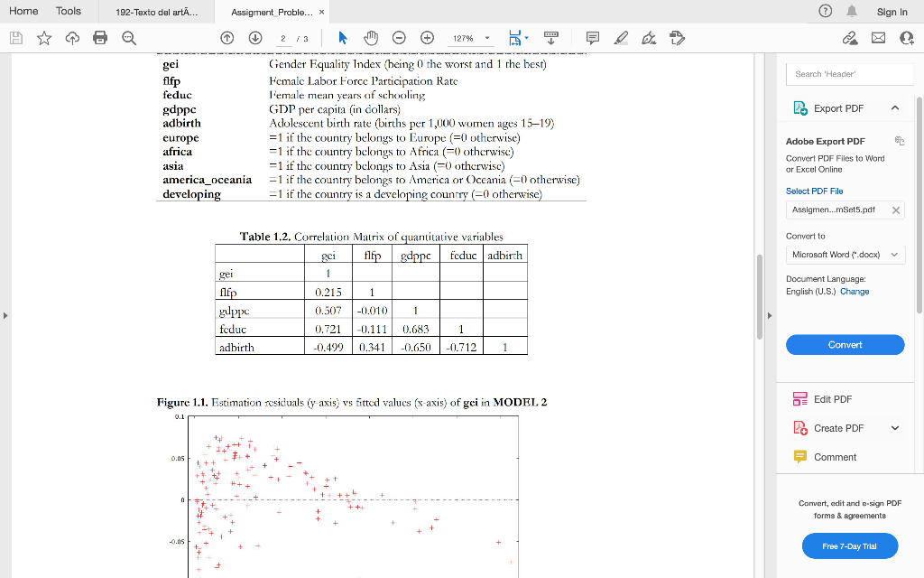Image resolution: width=924 pixels, height=578 pixels.
Task: Select the Highlight text tool
Action: point(621,38)
